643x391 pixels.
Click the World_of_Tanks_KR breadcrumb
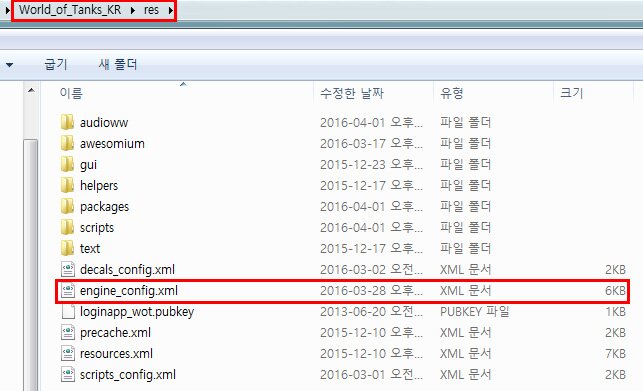[70, 10]
